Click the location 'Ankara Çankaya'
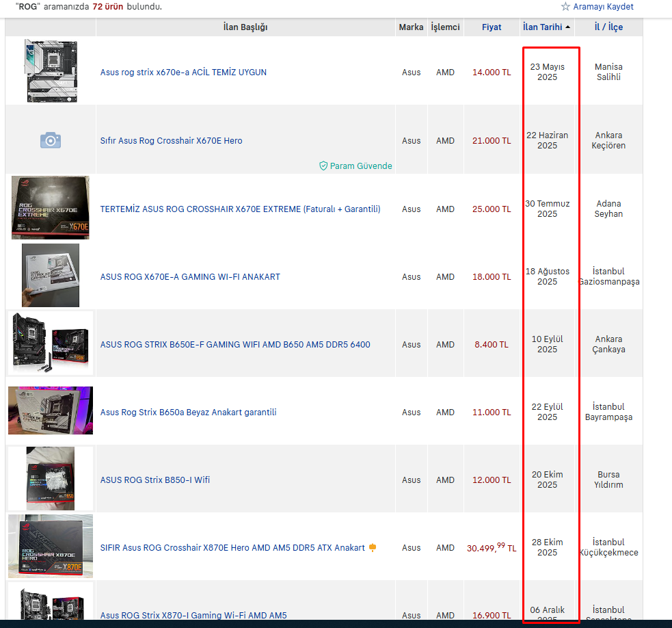 coord(608,345)
